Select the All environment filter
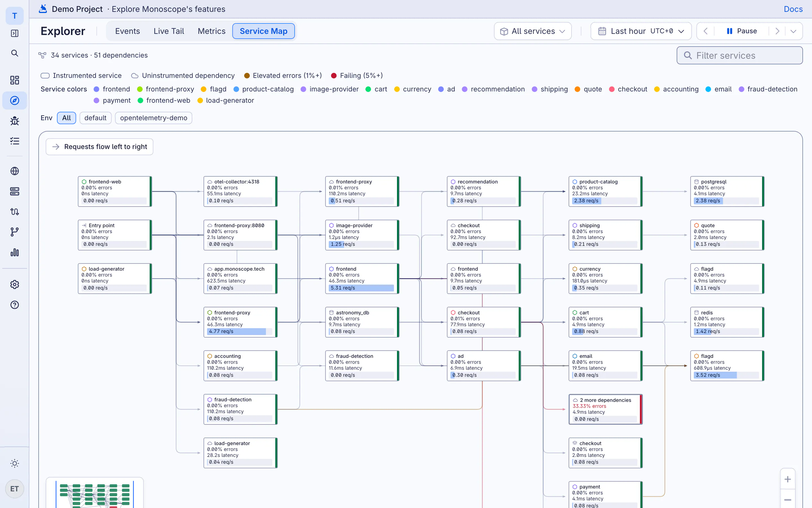Image resolution: width=812 pixels, height=508 pixels. [x=67, y=118]
